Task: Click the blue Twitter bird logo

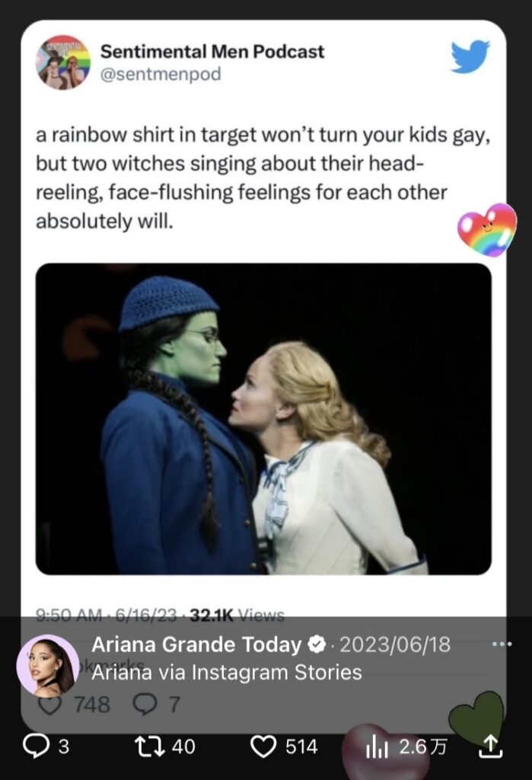Action: click(x=470, y=57)
